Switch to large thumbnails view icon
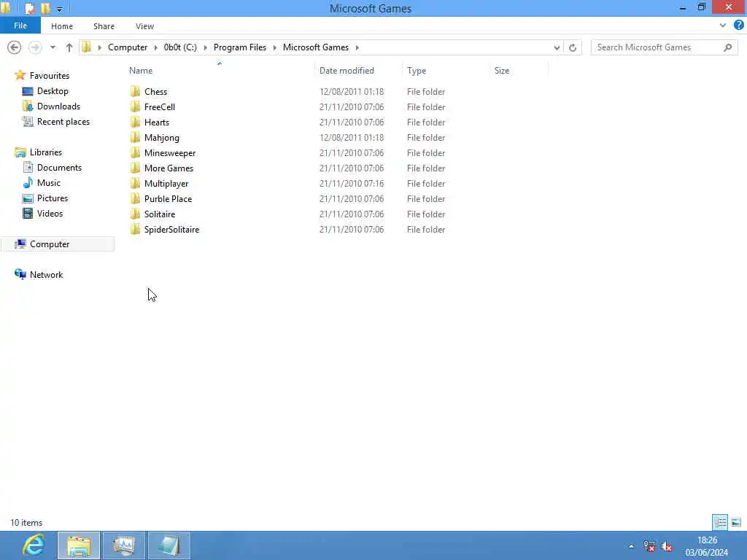Screen dimensions: 747x560 (x=736, y=522)
